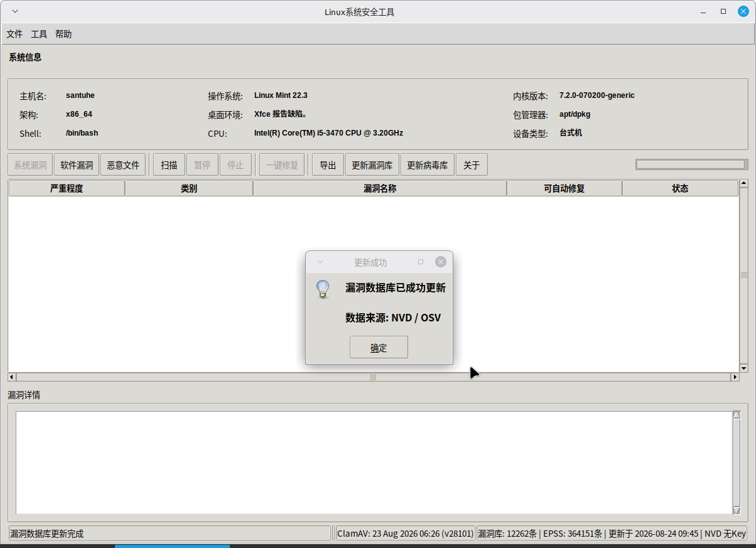Minimize the Linux系统安全工具 window

click(703, 12)
